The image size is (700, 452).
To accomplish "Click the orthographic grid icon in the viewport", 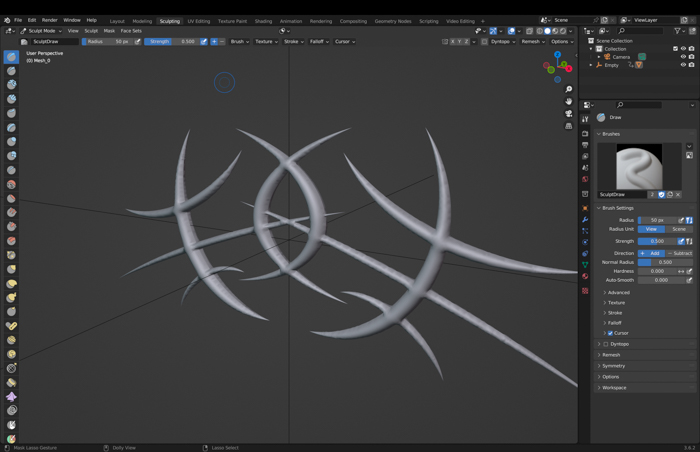I will pyautogui.click(x=568, y=126).
